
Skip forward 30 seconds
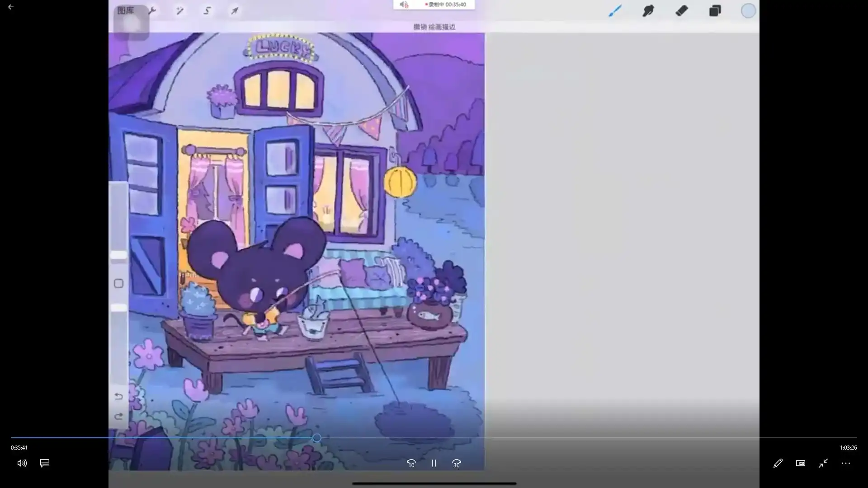457,463
